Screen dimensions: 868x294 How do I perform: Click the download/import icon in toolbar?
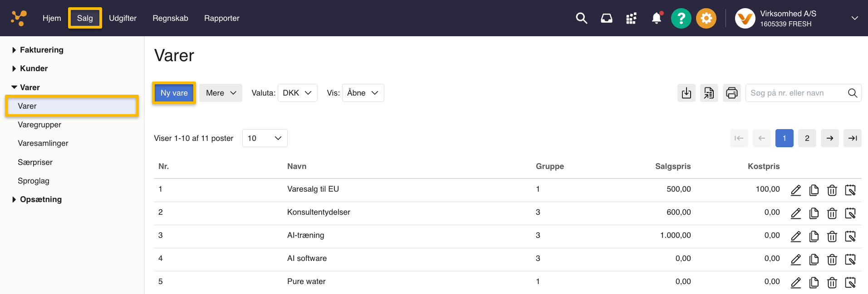tap(686, 93)
